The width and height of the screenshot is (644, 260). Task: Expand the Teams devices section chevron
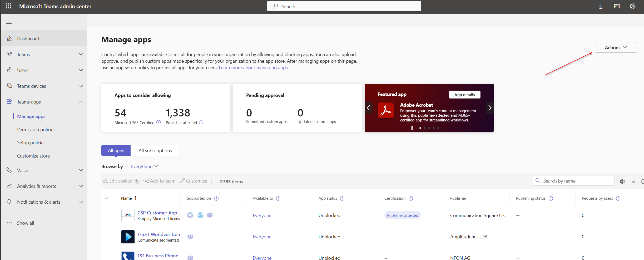tap(81, 86)
